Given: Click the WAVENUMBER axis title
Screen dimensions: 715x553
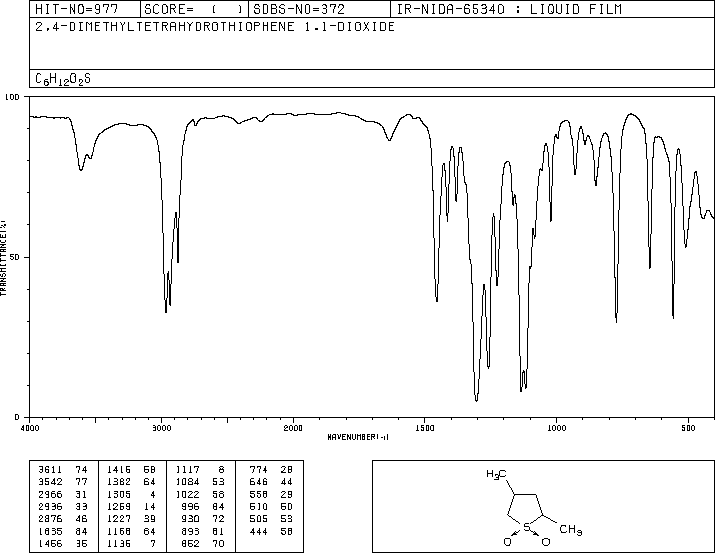Looking at the screenshot, I should [x=358, y=437].
